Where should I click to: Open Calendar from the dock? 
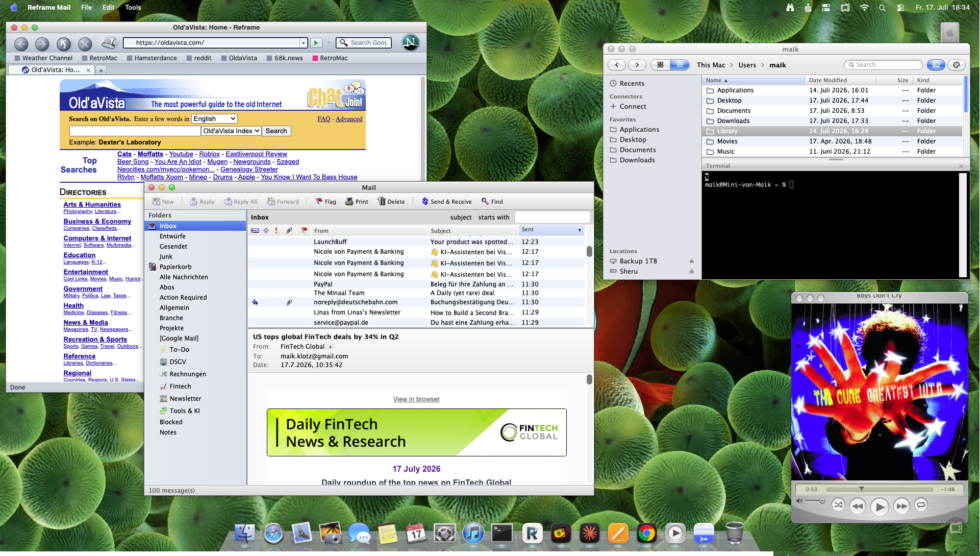pos(416,534)
